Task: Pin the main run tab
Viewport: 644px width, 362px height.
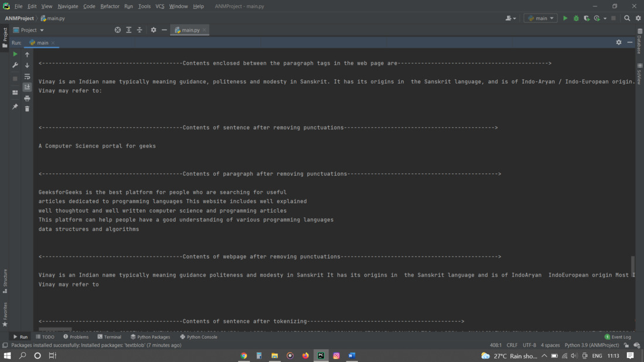Action: coord(15,107)
